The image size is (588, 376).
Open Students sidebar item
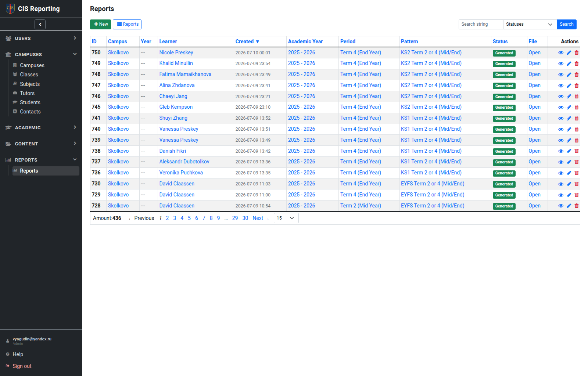(30, 102)
